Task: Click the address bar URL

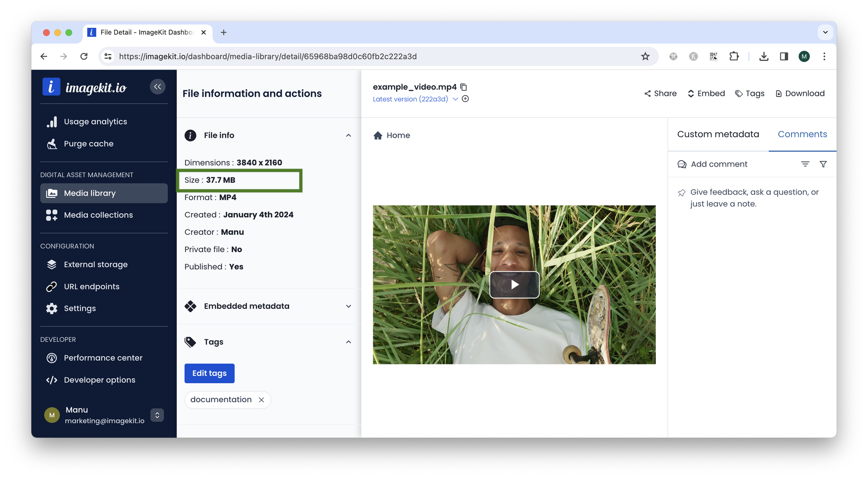Action: coord(268,56)
